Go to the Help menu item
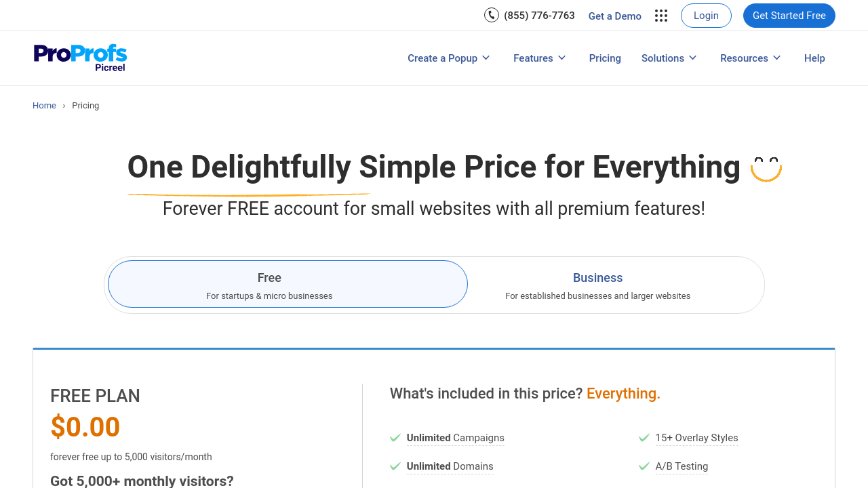Screen dimensions: 868x488 coord(814,58)
